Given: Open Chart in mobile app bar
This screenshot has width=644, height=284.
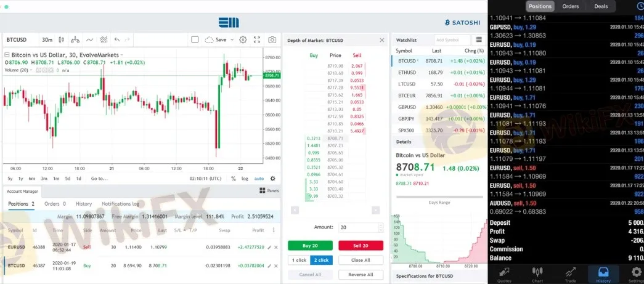Looking at the screenshot, I should (537, 274).
